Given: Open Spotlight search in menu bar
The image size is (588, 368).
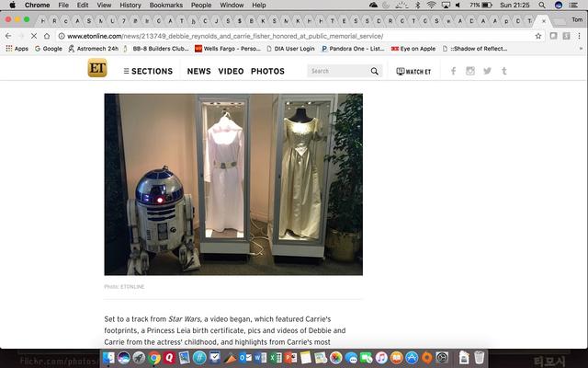Looking at the screenshot, I should [542, 5].
